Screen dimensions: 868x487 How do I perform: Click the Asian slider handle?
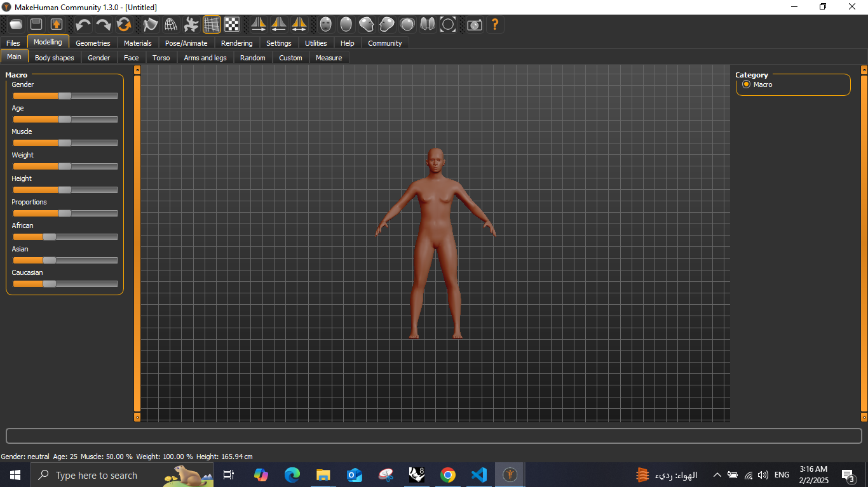tap(50, 260)
